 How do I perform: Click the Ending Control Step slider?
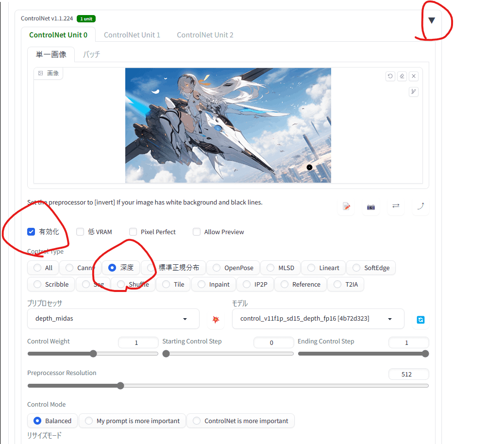363,354
